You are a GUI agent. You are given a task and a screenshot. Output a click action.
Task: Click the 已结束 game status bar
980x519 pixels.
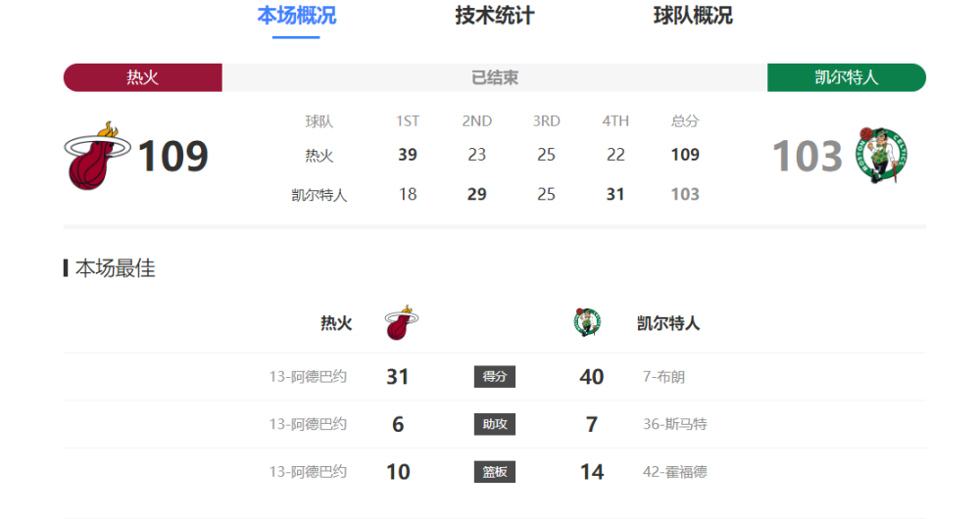click(495, 77)
